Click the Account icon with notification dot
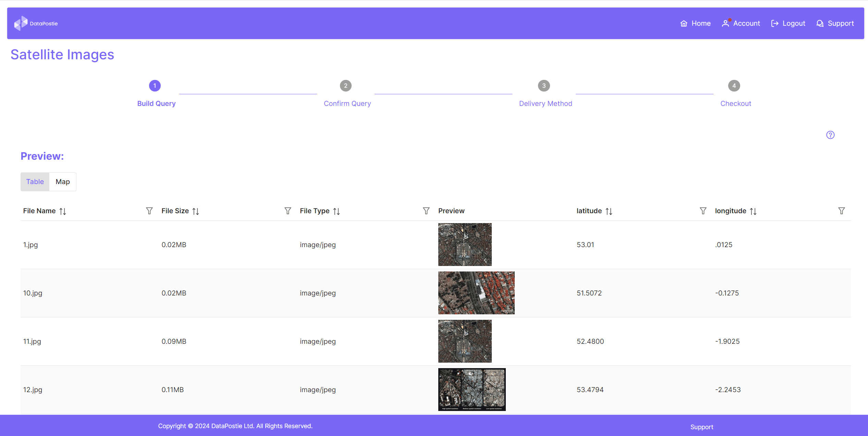 (x=725, y=23)
